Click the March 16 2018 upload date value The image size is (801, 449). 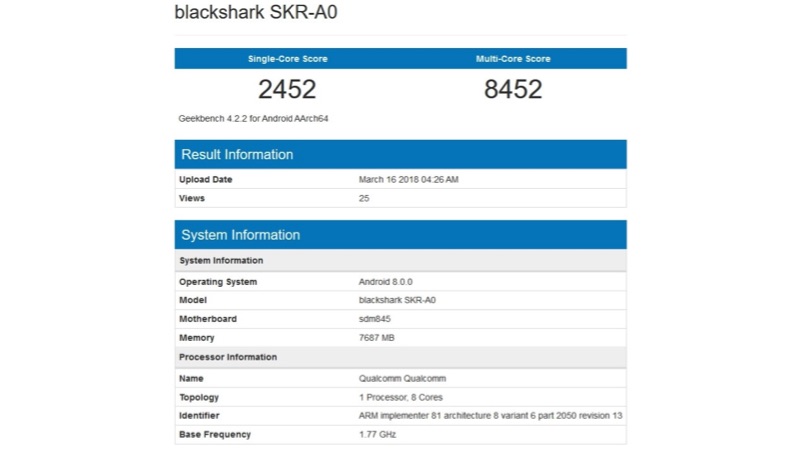tap(408, 180)
